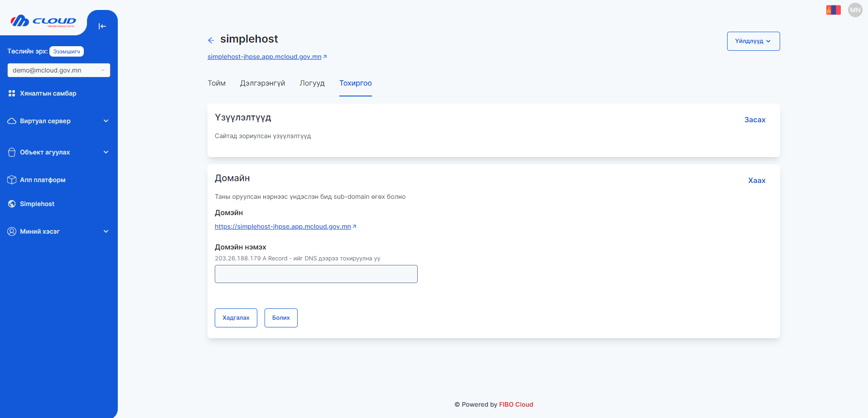This screenshot has height=418, width=868.
Task: Switch to the Логууд tab
Action: pyautogui.click(x=312, y=83)
